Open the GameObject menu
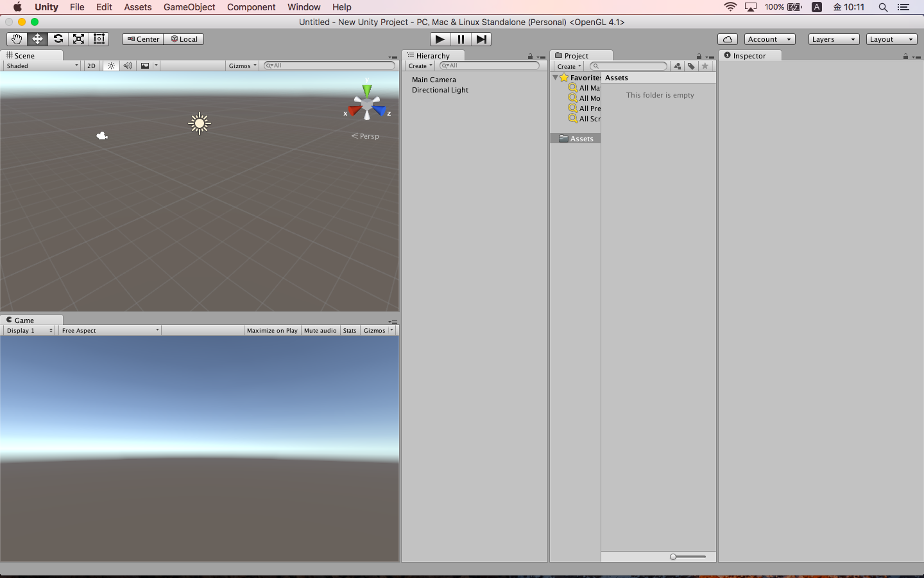Screen dimensions: 924x578 point(189,7)
